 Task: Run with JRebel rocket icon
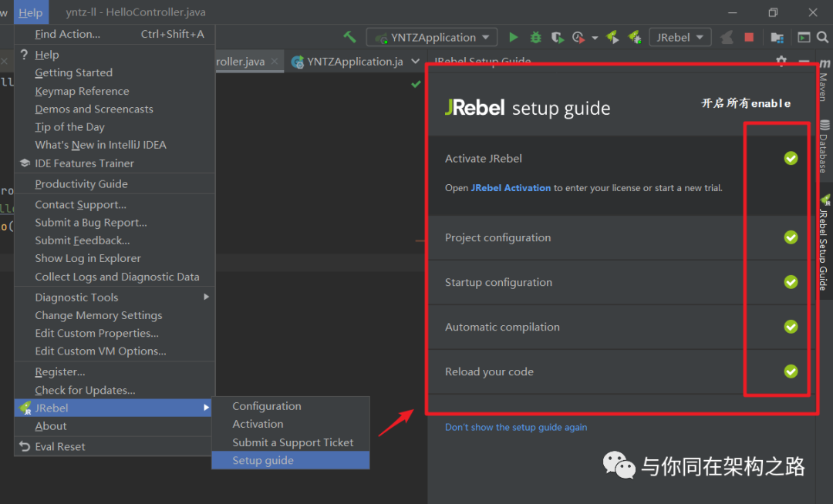tap(612, 37)
